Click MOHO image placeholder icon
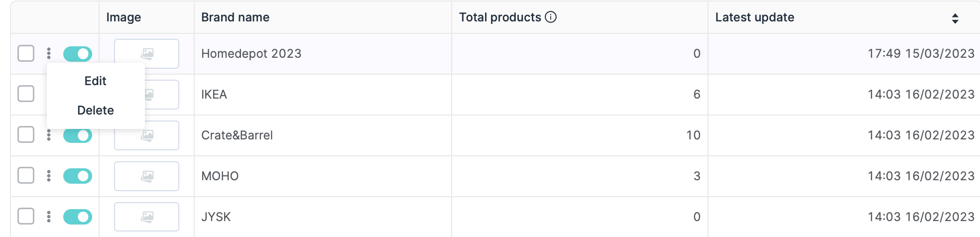Image resolution: width=980 pixels, height=237 pixels. coord(147,176)
